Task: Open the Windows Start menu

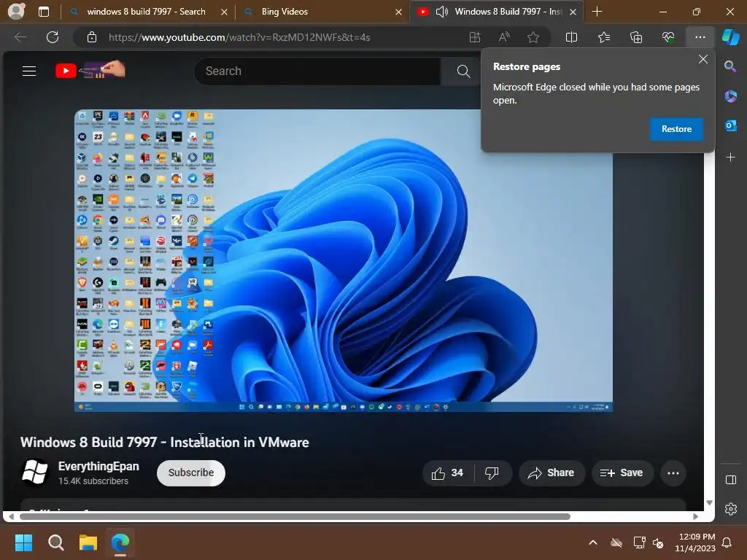Action: coord(23,542)
